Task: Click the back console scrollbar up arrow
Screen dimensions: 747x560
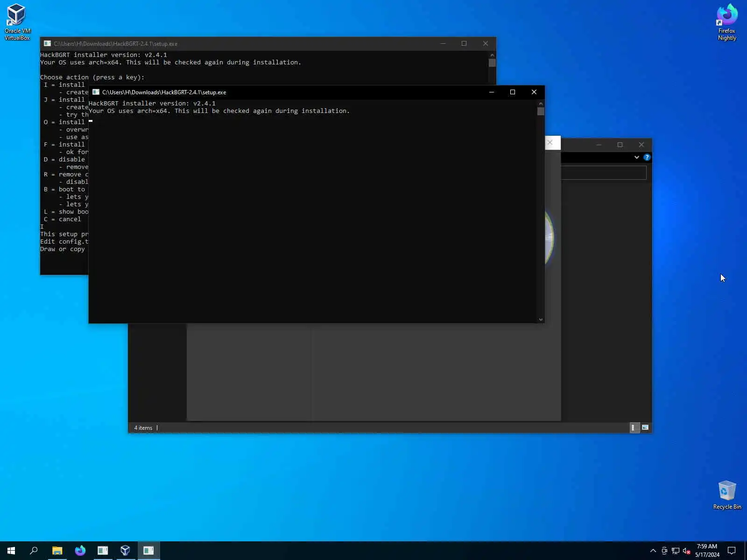Action: pyautogui.click(x=492, y=55)
